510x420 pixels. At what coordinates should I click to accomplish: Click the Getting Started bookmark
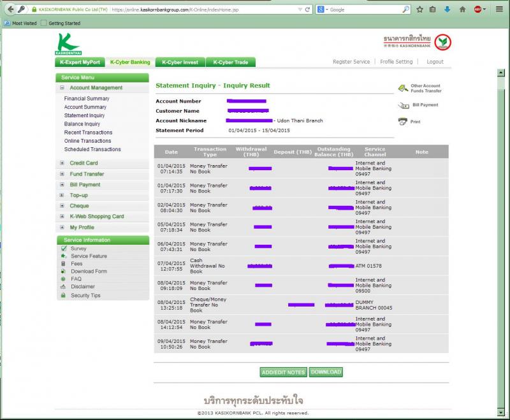coord(61,24)
